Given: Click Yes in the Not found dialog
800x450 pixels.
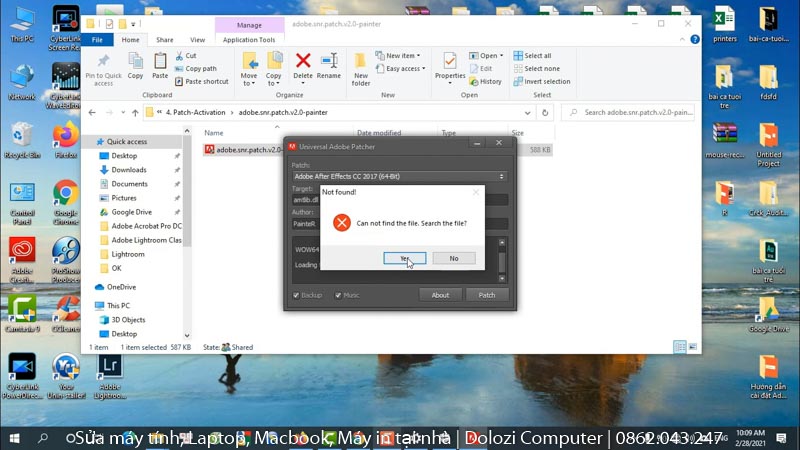Looking at the screenshot, I should pos(405,258).
